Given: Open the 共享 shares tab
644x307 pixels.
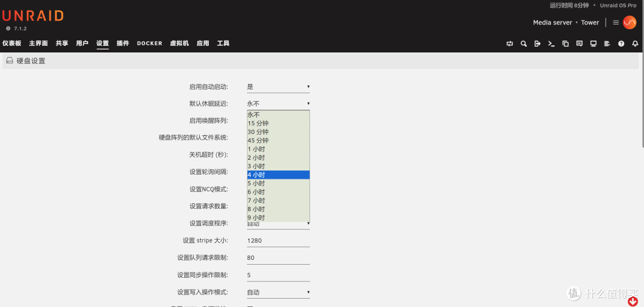Looking at the screenshot, I should (62, 43).
